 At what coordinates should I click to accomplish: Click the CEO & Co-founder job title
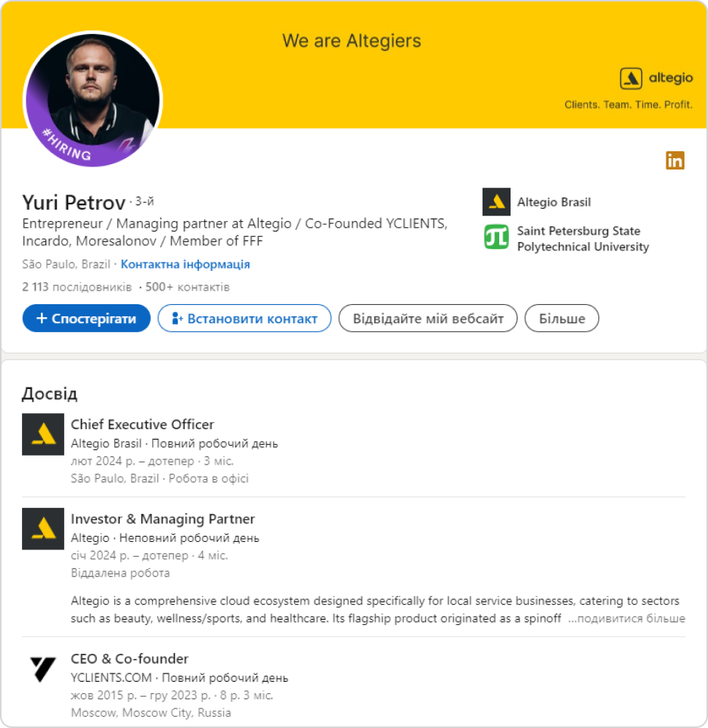(129, 658)
